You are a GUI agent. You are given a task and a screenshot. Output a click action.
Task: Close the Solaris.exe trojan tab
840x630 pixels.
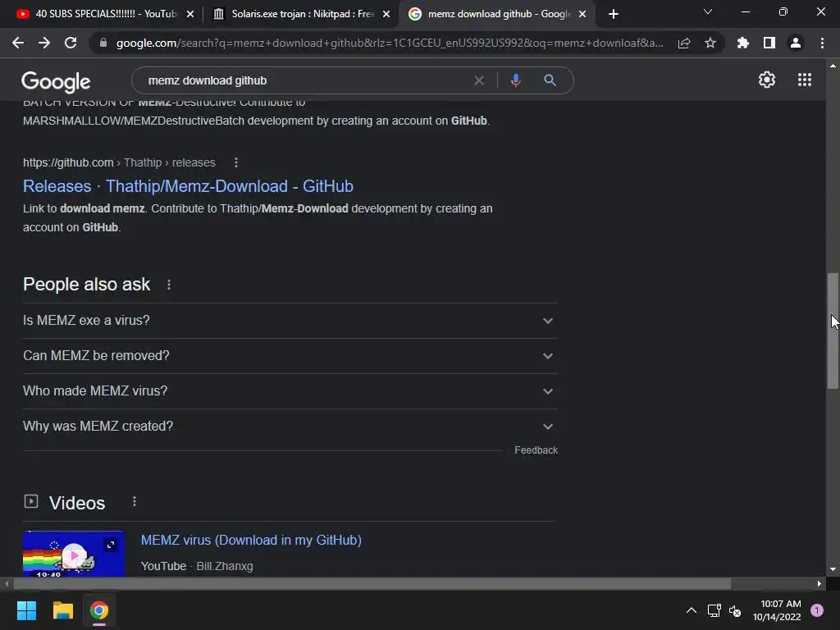click(x=386, y=14)
